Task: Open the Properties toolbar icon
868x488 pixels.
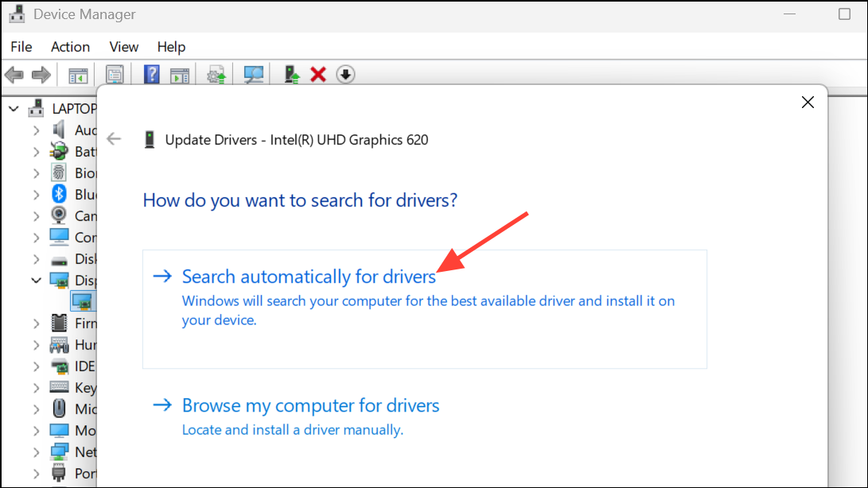Action: [115, 75]
